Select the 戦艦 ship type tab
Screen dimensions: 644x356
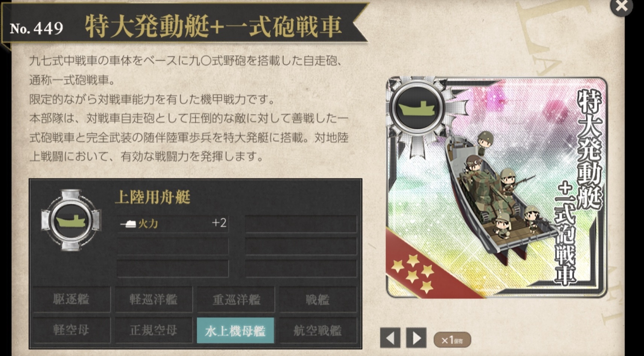pos(318,300)
